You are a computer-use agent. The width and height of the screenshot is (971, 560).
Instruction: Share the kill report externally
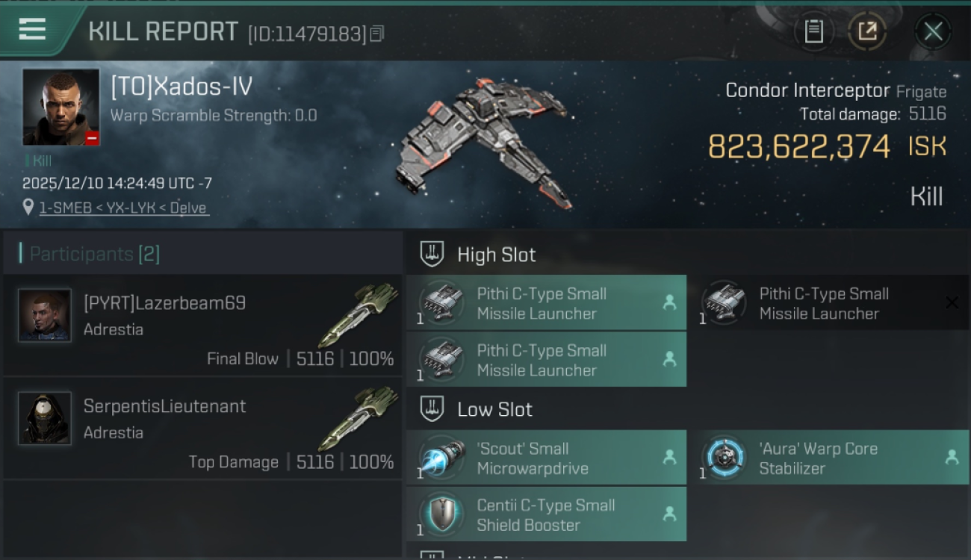[x=867, y=31]
